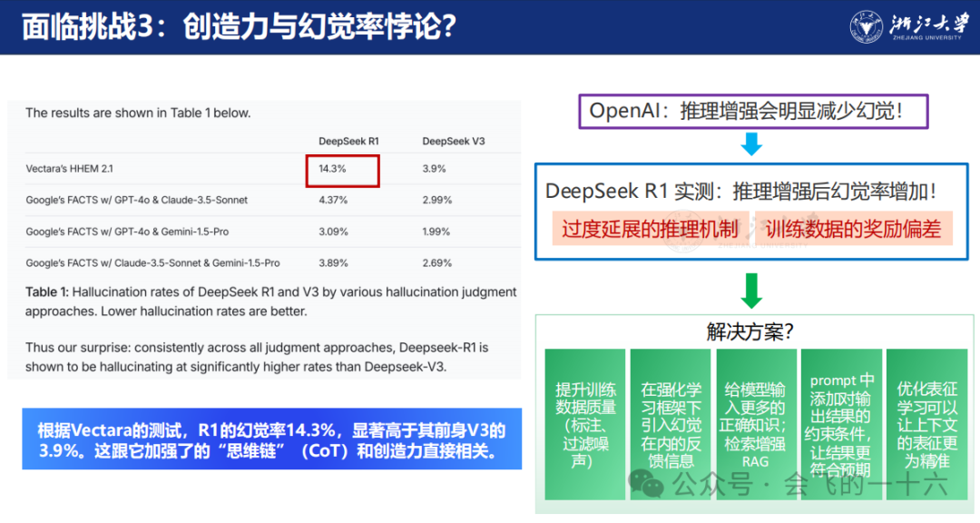The height and width of the screenshot is (523, 980).
Task: Click the red label 训练数据的奖励偏差
Action: click(x=853, y=229)
